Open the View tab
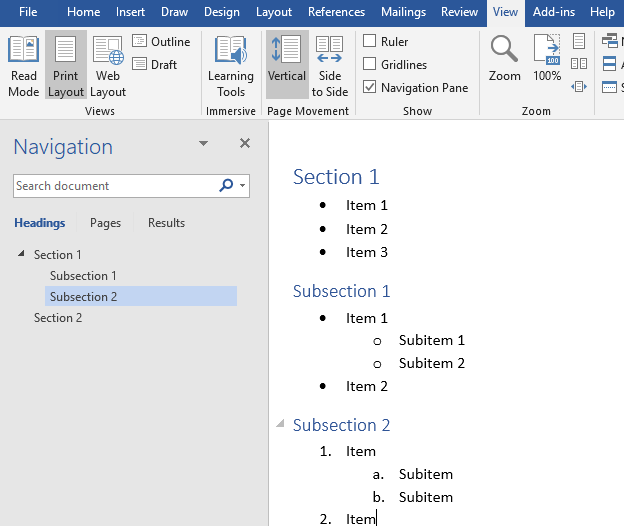This screenshot has height=526, width=624. (x=505, y=12)
